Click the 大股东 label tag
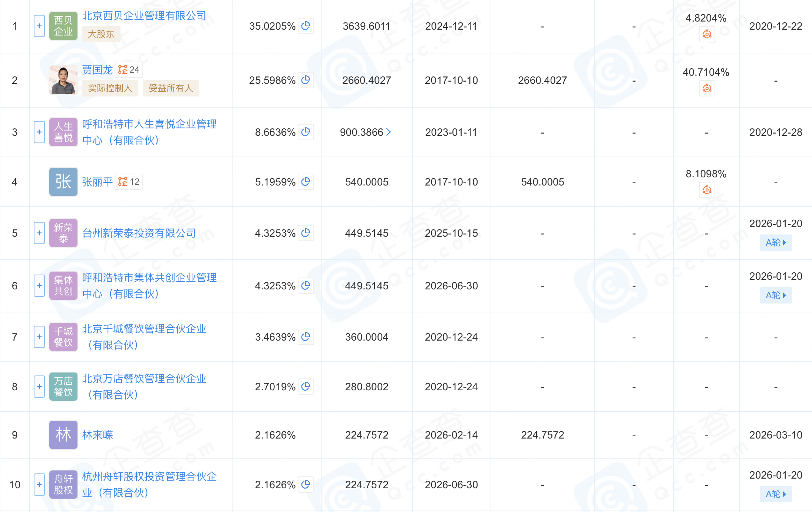The height and width of the screenshot is (512, 812). click(101, 34)
